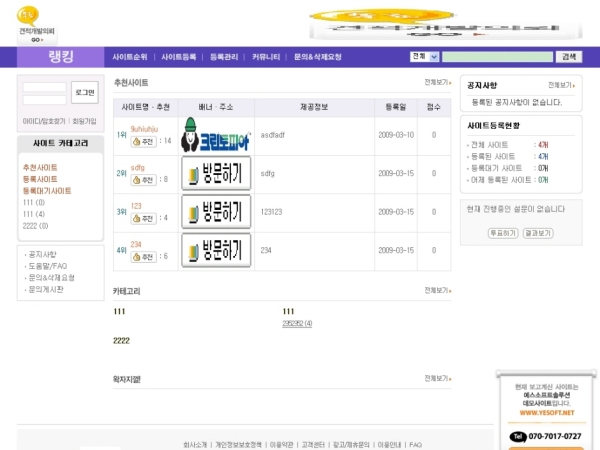
Task: Expand 추천사이트 list with 전체보기
Action: (x=437, y=83)
